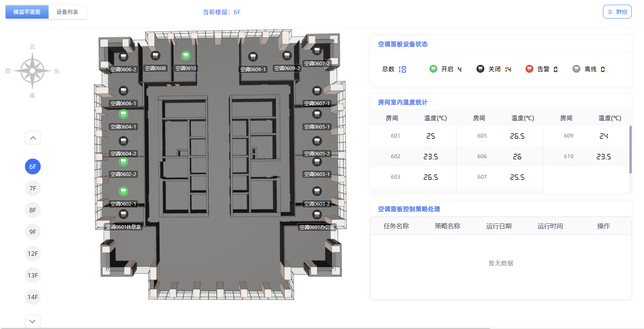Select the 空调0601休息室 device icon

pos(124,214)
